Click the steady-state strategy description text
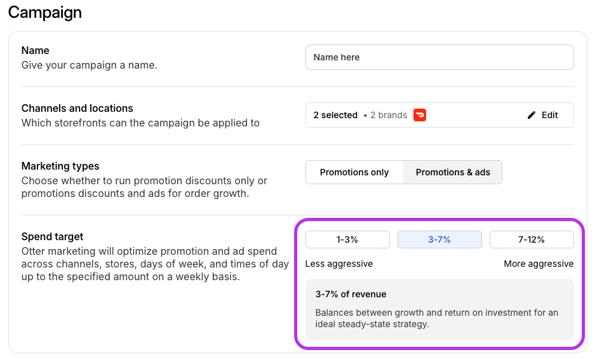The image size is (597, 364). coord(437,318)
